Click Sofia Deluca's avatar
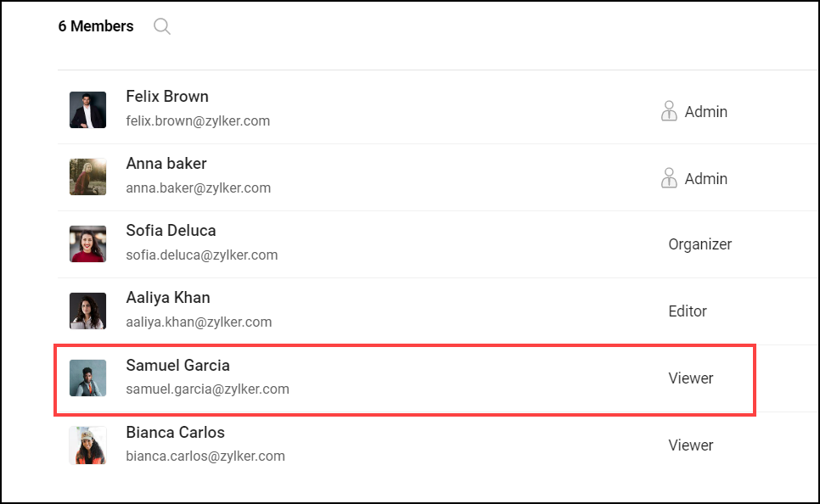820x504 pixels. point(87,244)
